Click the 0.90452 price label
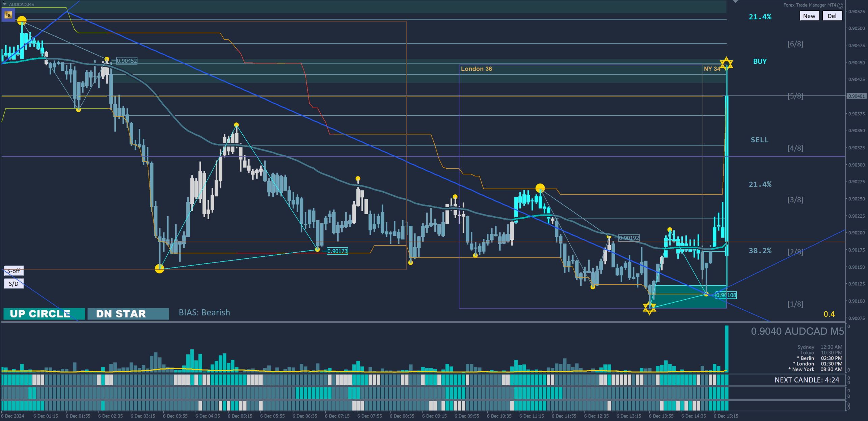Image resolution: width=868 pixels, height=421 pixels. [x=127, y=61]
